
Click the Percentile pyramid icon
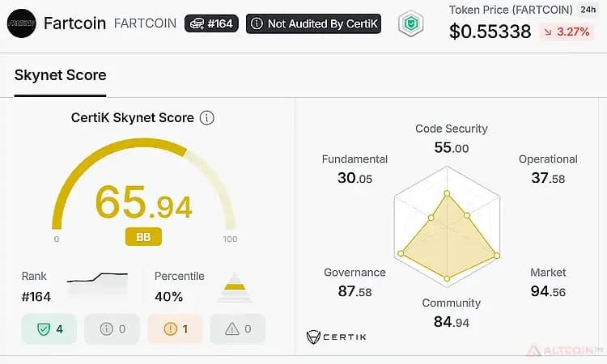235,287
